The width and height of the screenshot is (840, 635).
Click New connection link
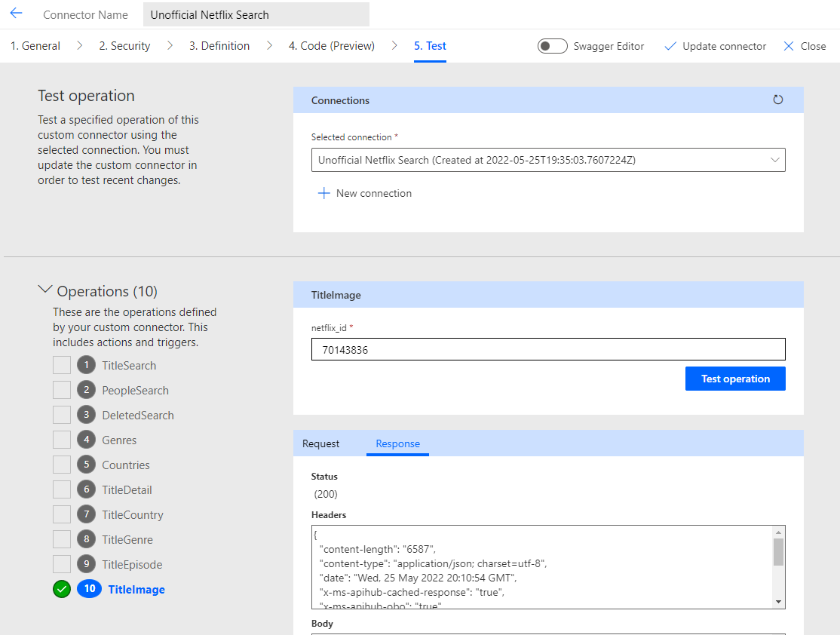point(374,194)
